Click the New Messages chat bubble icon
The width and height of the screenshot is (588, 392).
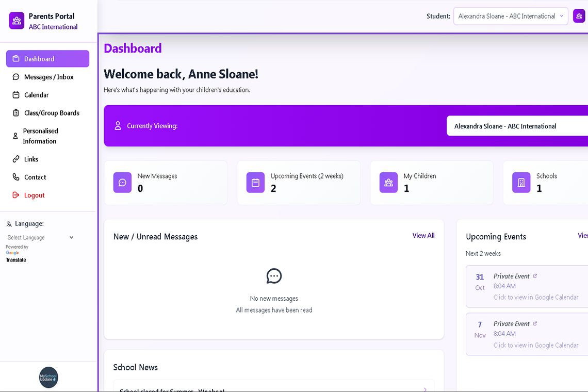(122, 183)
